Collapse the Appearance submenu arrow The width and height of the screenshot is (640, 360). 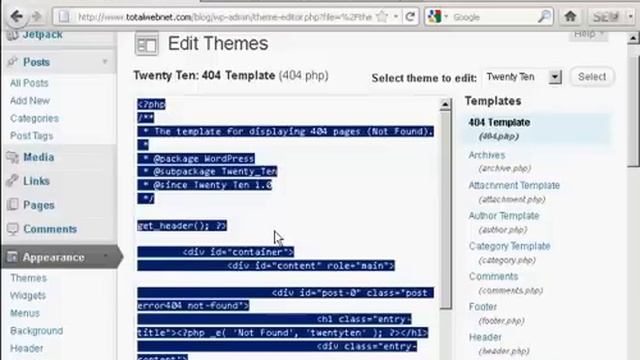click(x=106, y=257)
